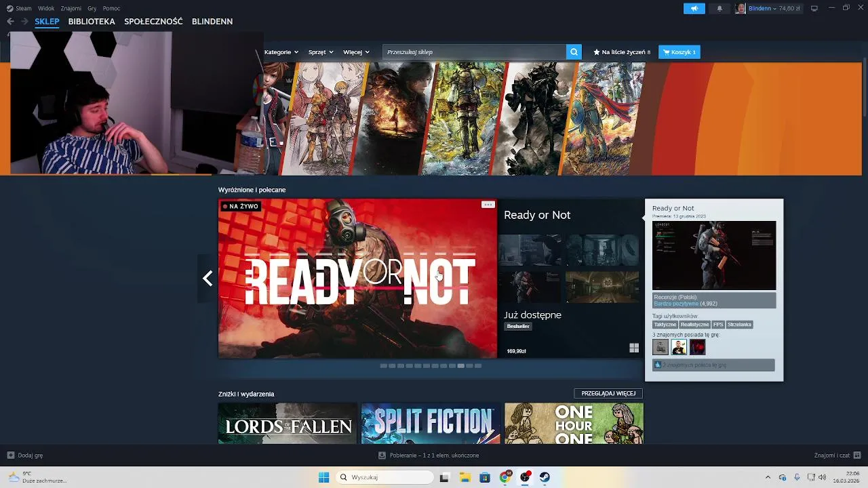Click Bestseller tag on Ready or Not
Screen dimensions: 868x488
click(x=518, y=326)
